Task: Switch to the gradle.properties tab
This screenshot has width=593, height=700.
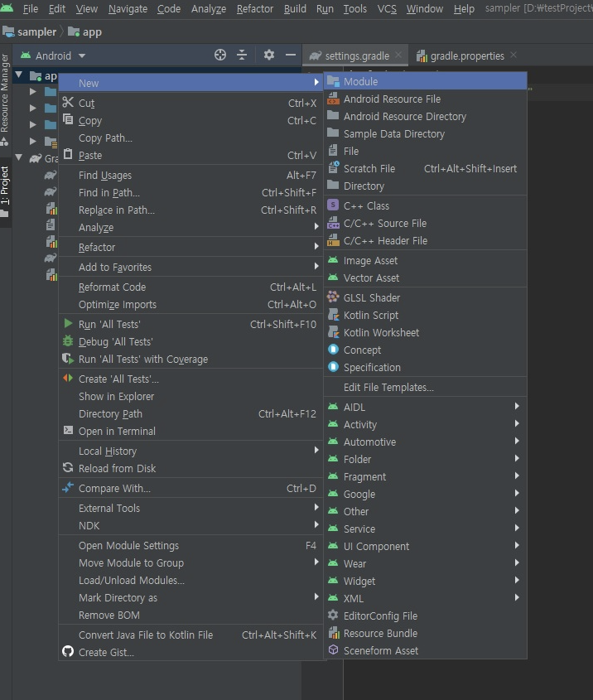Action: click(467, 56)
